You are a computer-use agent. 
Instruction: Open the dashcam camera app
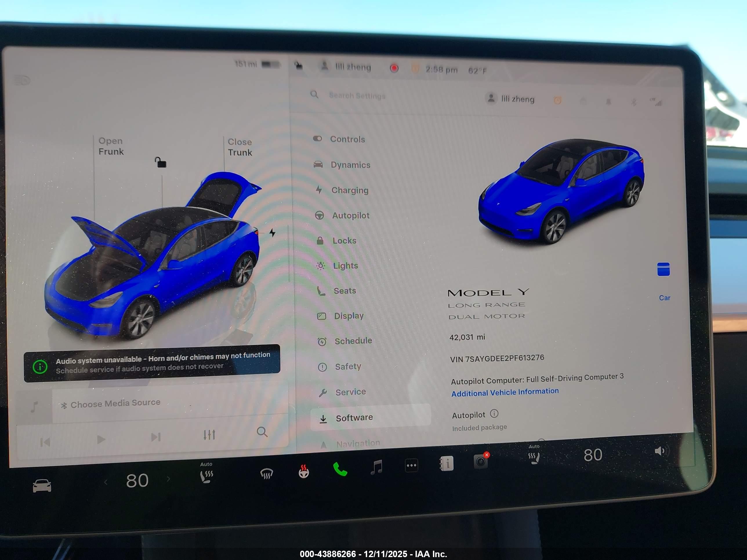tap(481, 461)
